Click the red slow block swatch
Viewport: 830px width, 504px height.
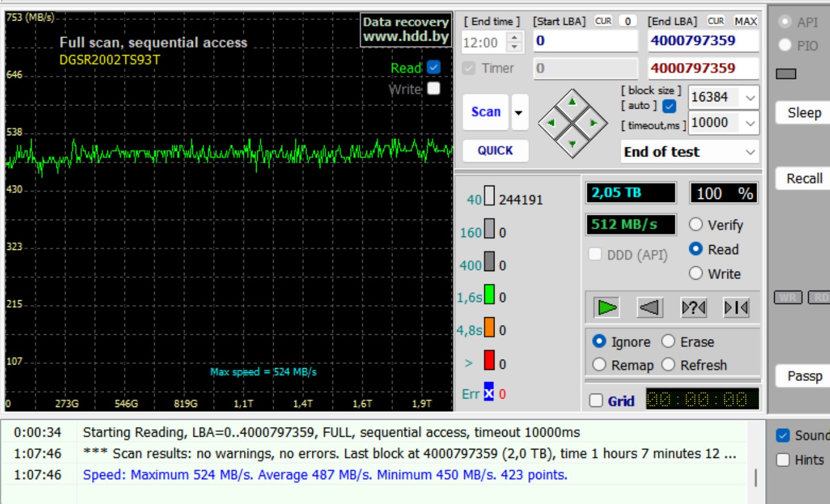(489, 360)
